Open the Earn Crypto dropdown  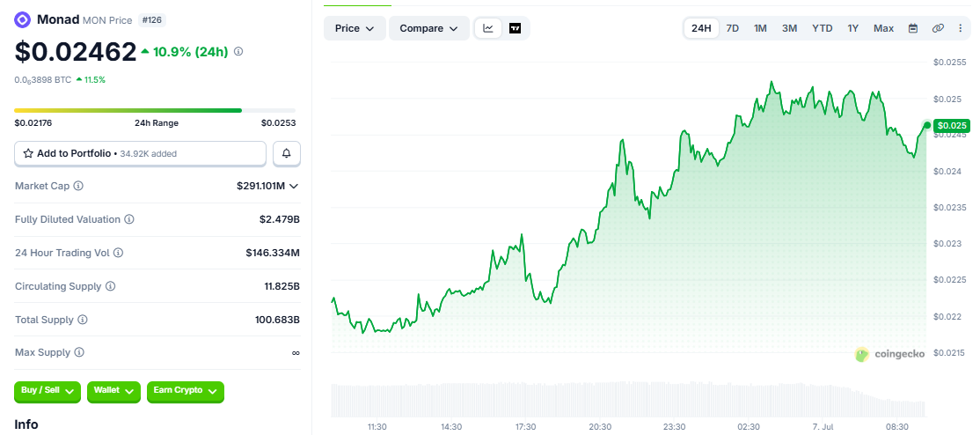(x=185, y=391)
